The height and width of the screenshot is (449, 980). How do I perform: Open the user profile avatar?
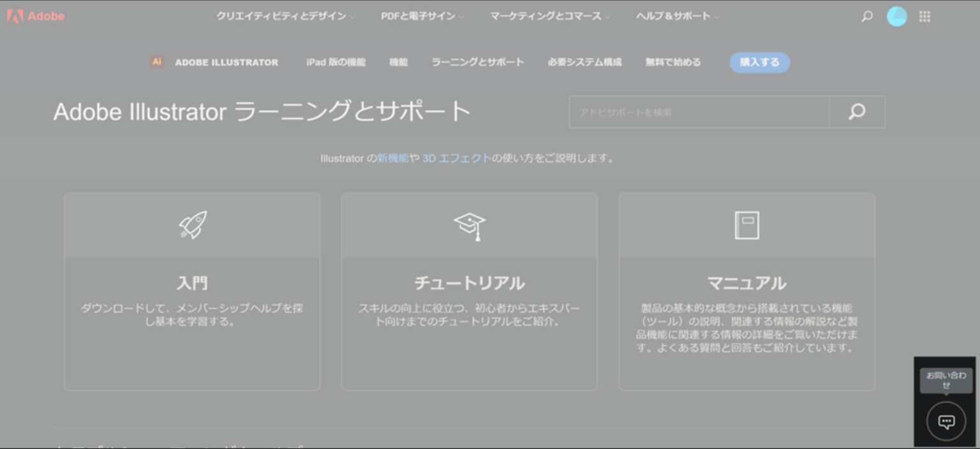pyautogui.click(x=896, y=17)
